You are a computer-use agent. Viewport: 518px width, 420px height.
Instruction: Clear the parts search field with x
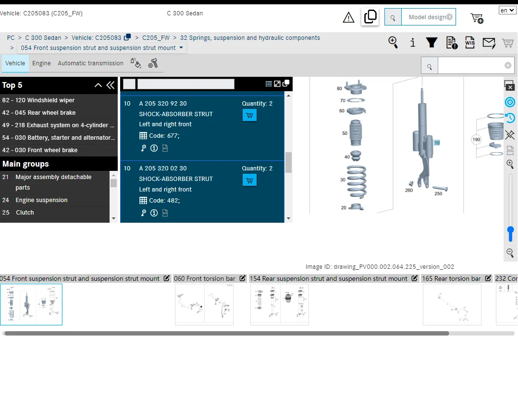[x=508, y=66]
